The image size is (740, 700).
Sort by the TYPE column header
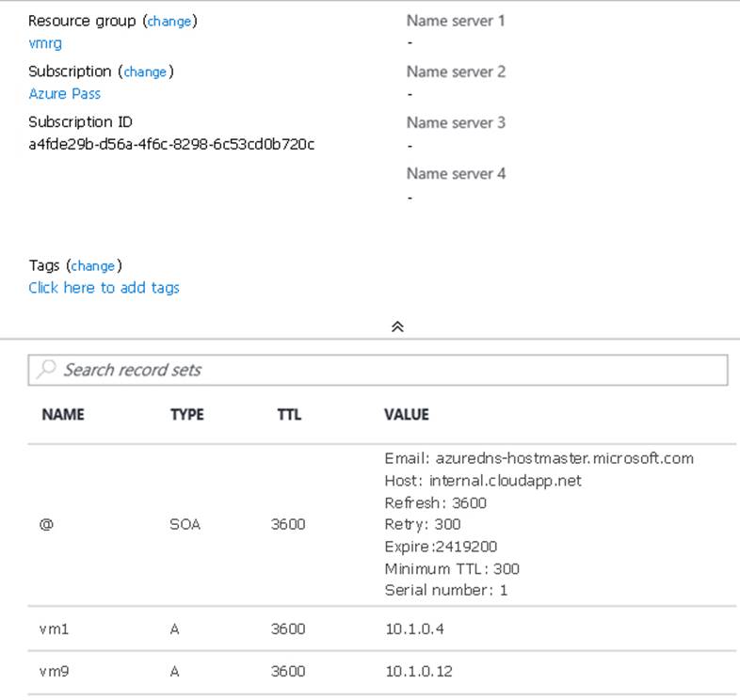click(x=186, y=414)
